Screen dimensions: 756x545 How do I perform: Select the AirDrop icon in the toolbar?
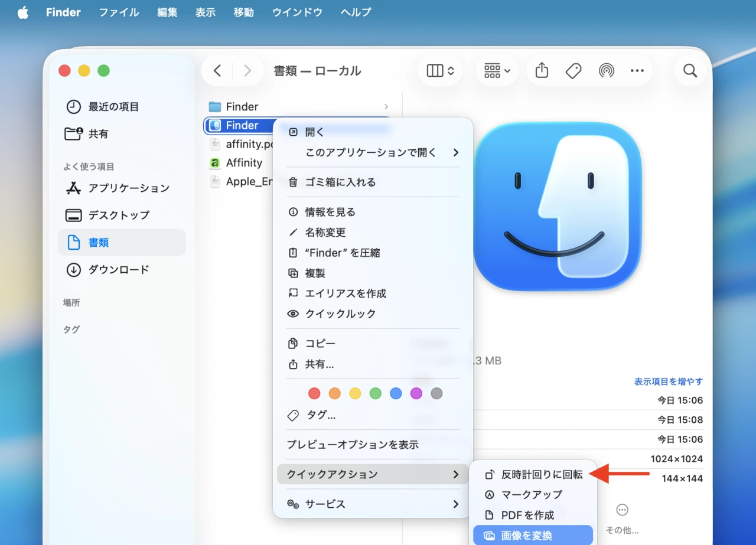[605, 70]
